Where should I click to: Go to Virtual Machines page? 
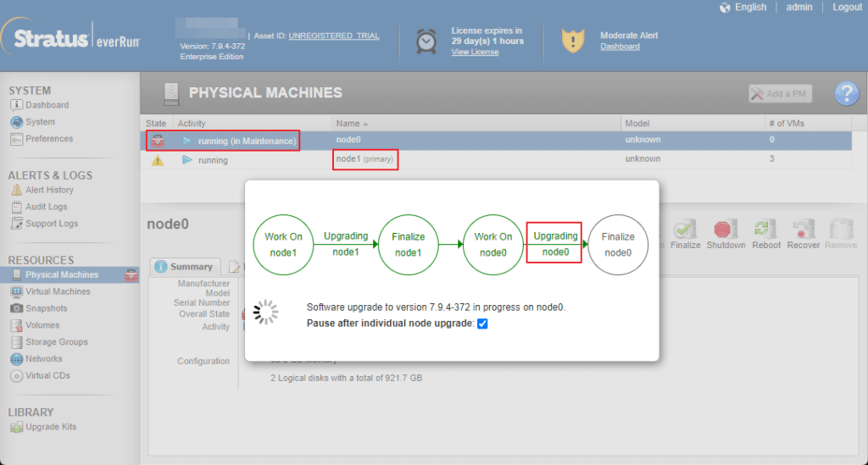(x=58, y=291)
